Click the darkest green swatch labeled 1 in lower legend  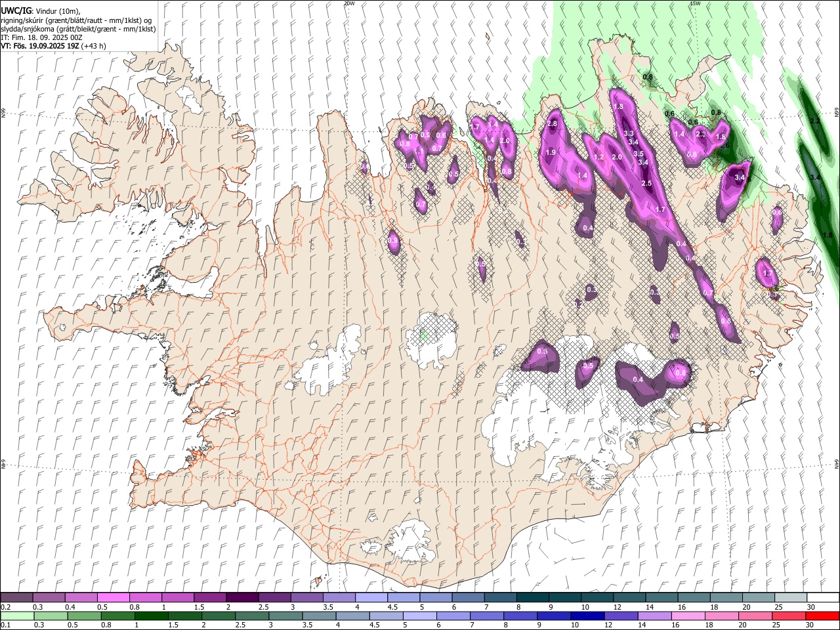[152, 616]
